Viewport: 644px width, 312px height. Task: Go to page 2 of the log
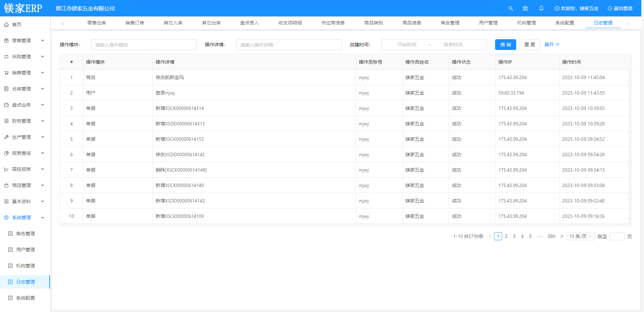tap(506, 236)
